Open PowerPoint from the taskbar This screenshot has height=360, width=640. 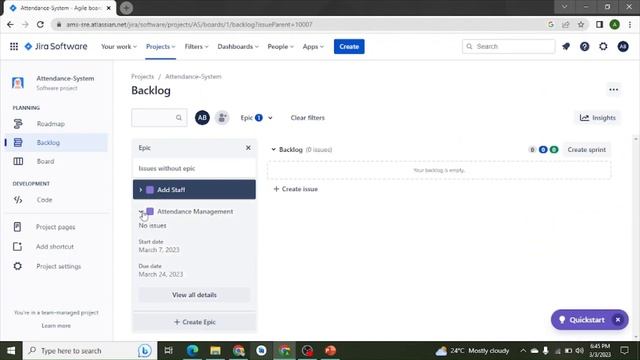[330, 351]
